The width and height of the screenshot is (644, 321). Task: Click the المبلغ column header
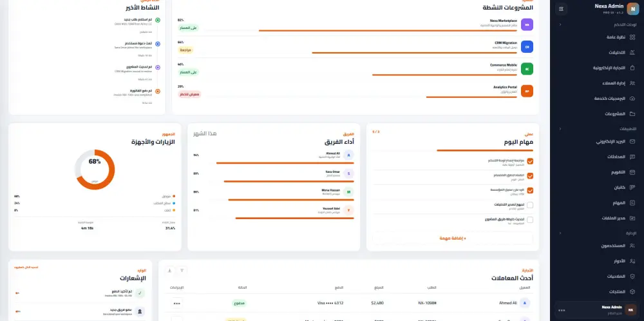pyautogui.click(x=379, y=287)
